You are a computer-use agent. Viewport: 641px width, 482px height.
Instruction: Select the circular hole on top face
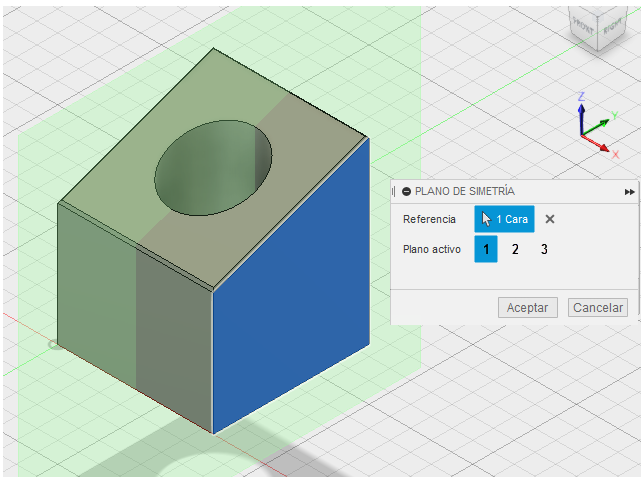pyautogui.click(x=213, y=168)
